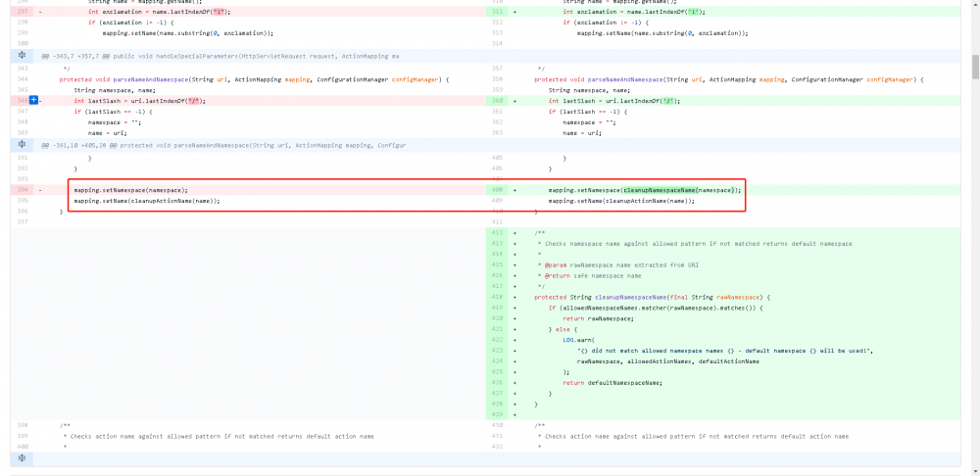This screenshot has height=476, width=980.
Task: Click deleted line 394 mapping.setNamespace(namespace);
Action: (x=130, y=190)
